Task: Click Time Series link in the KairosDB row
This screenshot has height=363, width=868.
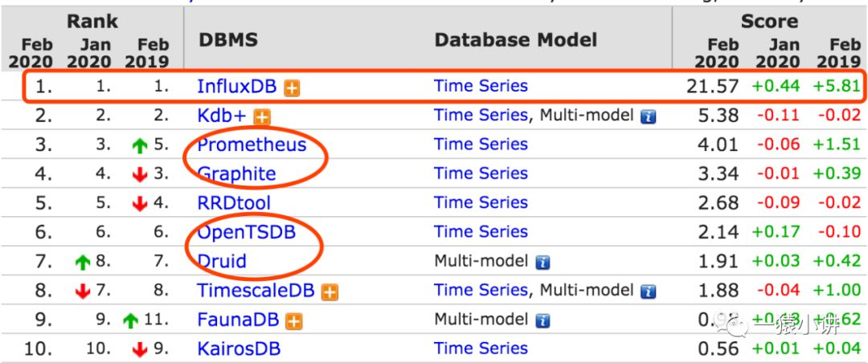Action: (481, 349)
